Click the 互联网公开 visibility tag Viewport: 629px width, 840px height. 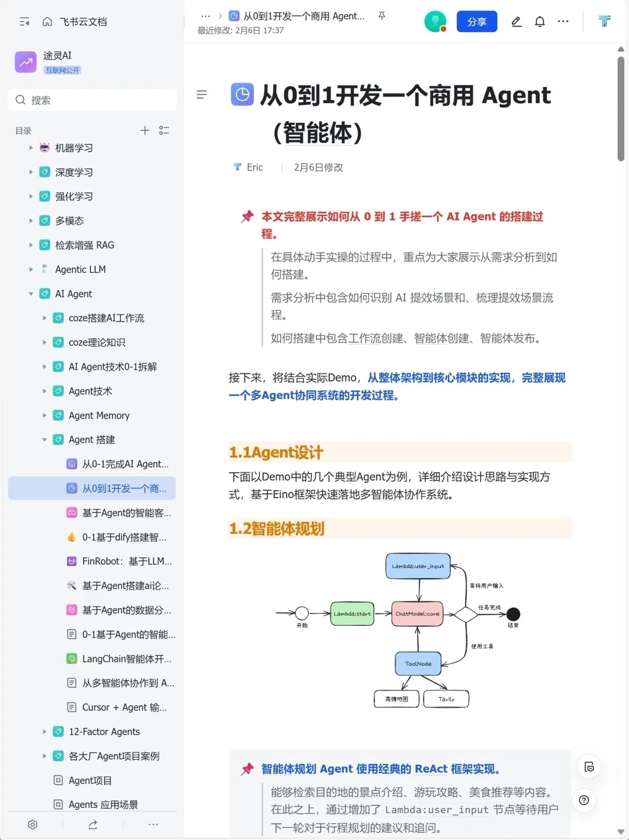point(62,70)
